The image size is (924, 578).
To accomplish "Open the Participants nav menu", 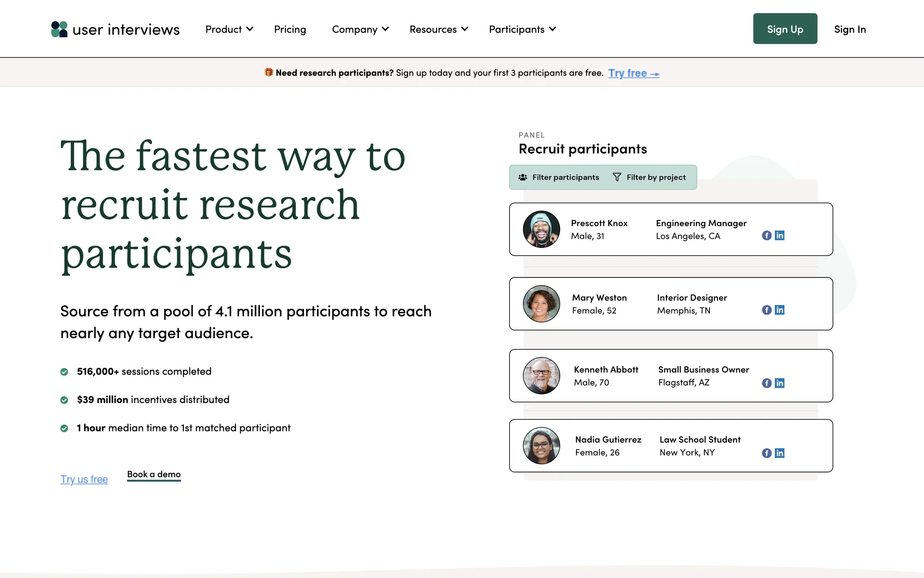I will (x=522, y=29).
